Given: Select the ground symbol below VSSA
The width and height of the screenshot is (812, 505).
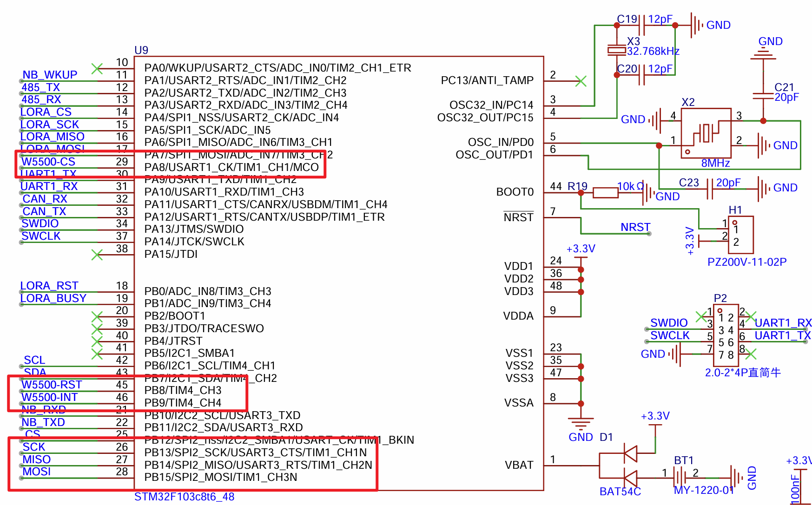Looking at the screenshot, I should pos(581,423).
